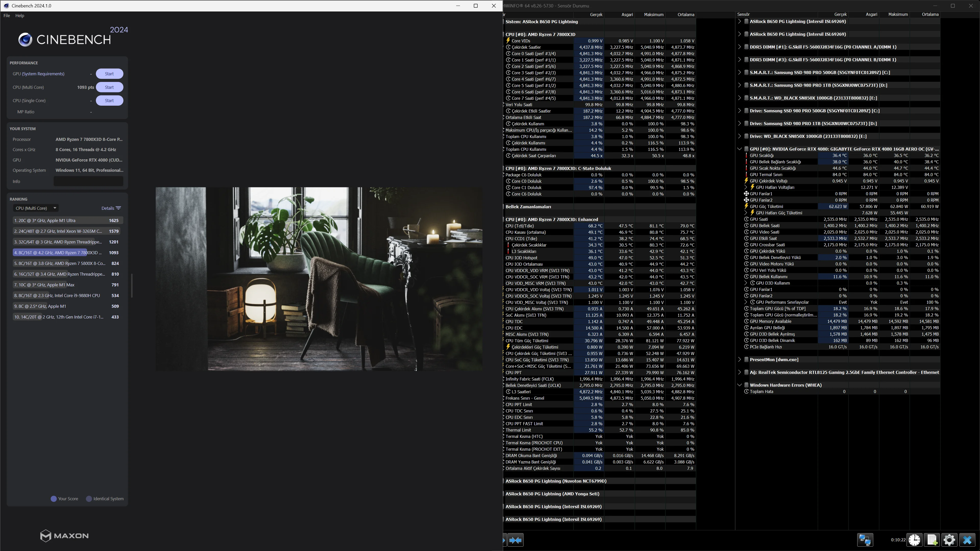Open the CPU (Multi Core) ranking dropdown
This screenshot has height=551, width=980.
(35, 208)
